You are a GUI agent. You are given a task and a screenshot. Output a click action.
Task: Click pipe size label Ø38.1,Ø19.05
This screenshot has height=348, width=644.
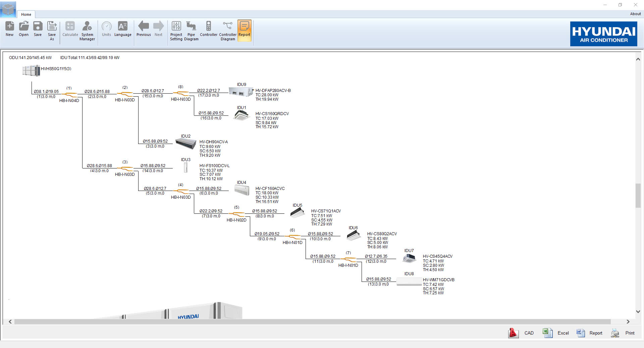tap(46, 92)
